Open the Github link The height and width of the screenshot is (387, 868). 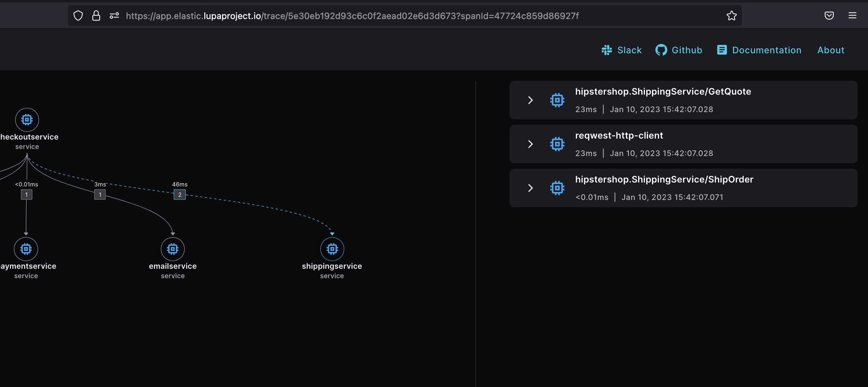(x=679, y=50)
